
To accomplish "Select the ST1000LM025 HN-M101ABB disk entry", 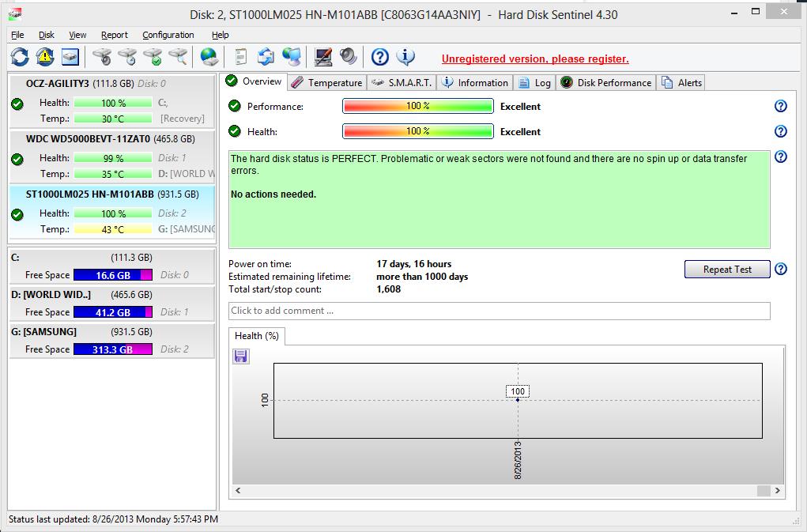I will click(x=112, y=212).
